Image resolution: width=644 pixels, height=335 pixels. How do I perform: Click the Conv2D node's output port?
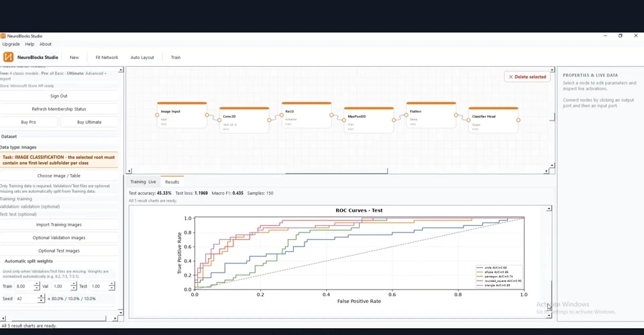269,120
